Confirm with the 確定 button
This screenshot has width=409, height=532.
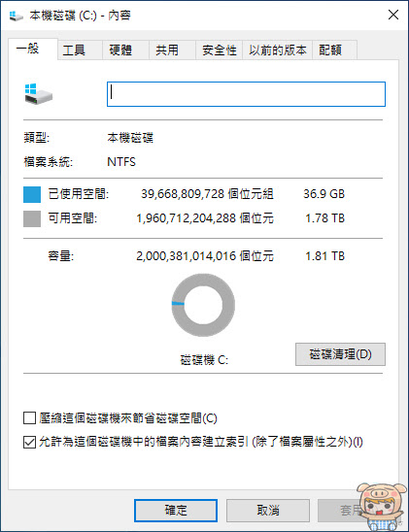pos(176,511)
